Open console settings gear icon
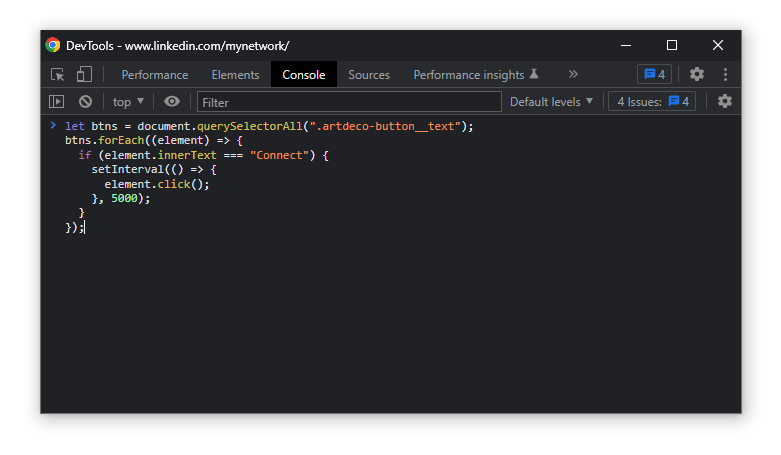The image size is (781, 455). pyautogui.click(x=725, y=102)
